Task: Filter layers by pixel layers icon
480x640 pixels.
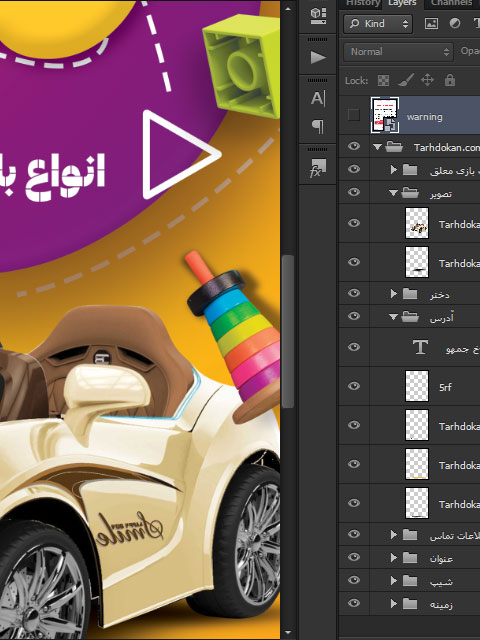Action: pyautogui.click(x=431, y=24)
